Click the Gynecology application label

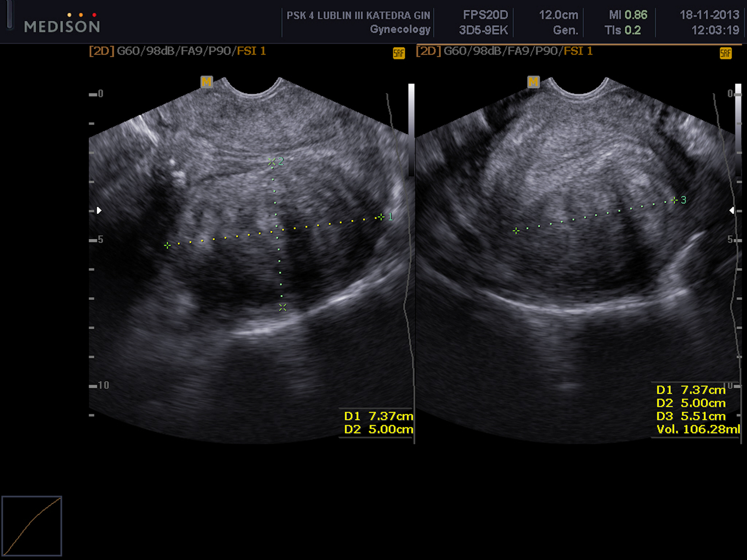tap(400, 29)
